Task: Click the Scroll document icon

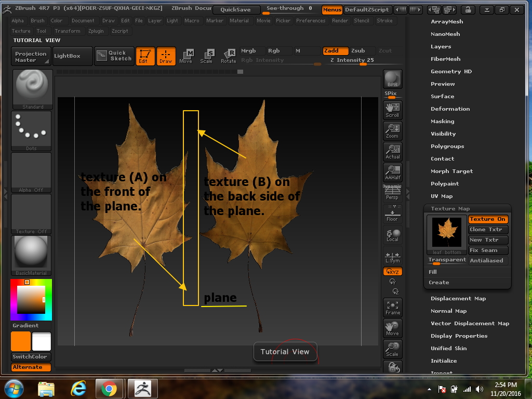Action: tap(393, 110)
